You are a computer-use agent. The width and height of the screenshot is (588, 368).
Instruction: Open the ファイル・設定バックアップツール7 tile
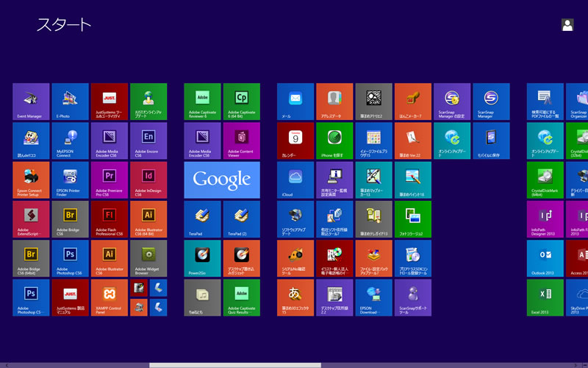[374, 259]
